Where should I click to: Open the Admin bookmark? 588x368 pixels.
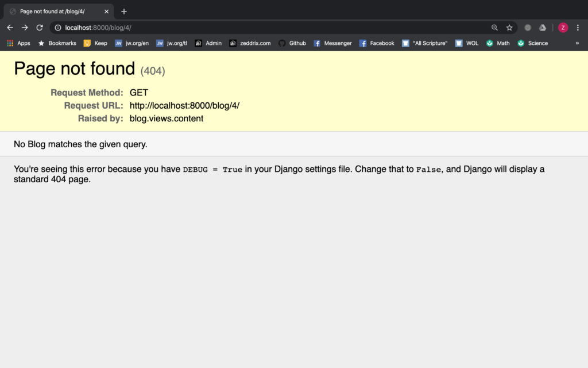pos(208,43)
